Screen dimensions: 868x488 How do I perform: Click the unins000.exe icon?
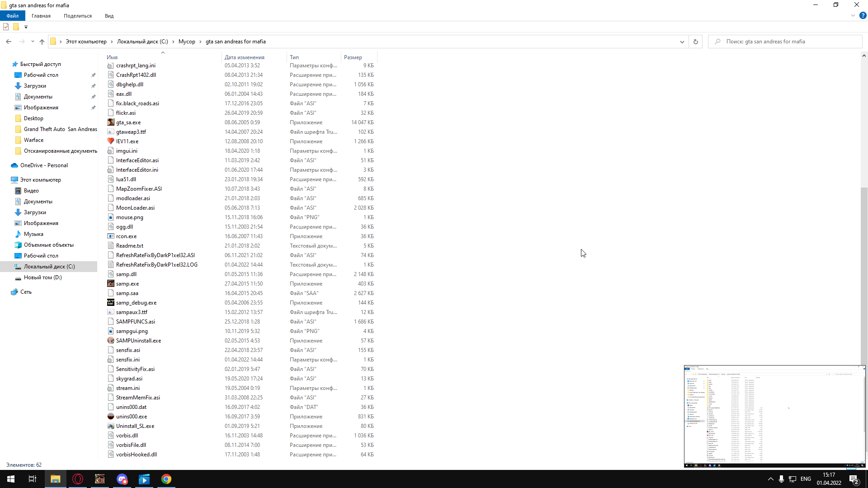click(x=111, y=417)
